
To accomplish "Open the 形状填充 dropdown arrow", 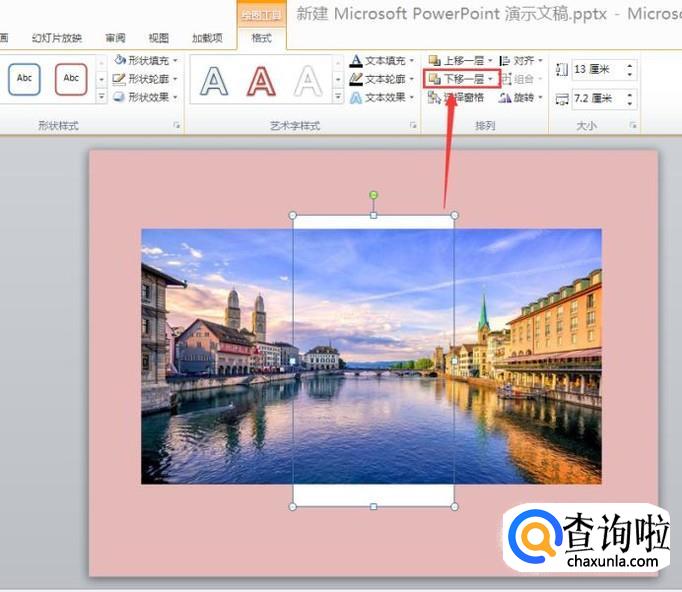I will click(x=175, y=60).
